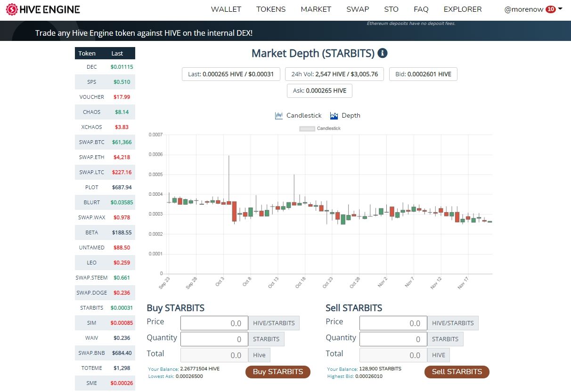This screenshot has height=392, width=571.
Task: Select the SWAP.STEEM token row
Action: 105,278
